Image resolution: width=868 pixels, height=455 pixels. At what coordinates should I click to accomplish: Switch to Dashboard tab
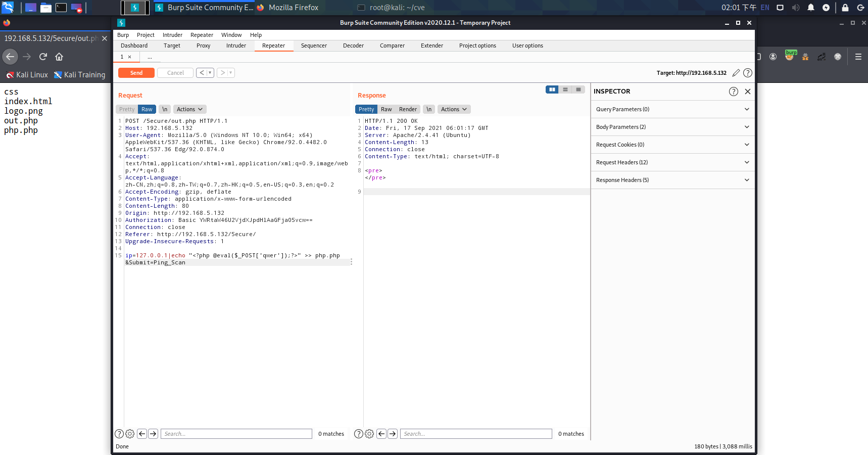[134, 45]
